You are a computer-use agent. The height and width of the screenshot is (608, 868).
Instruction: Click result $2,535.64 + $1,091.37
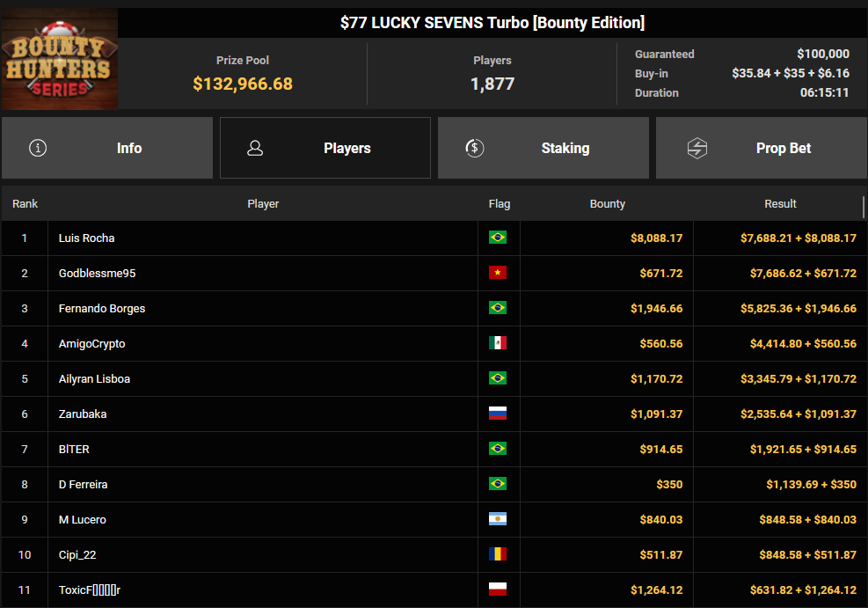tap(799, 414)
